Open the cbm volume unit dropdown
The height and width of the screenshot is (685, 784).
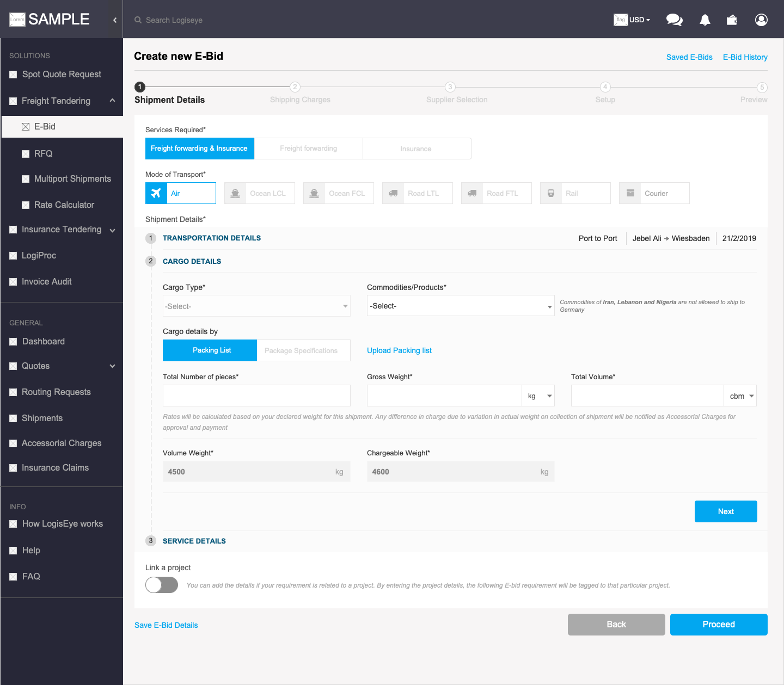click(x=740, y=396)
